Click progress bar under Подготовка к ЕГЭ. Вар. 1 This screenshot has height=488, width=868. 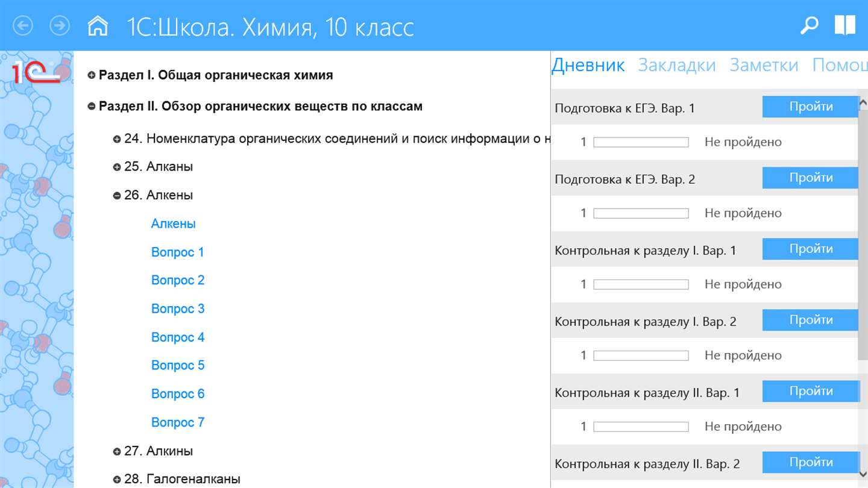(641, 142)
